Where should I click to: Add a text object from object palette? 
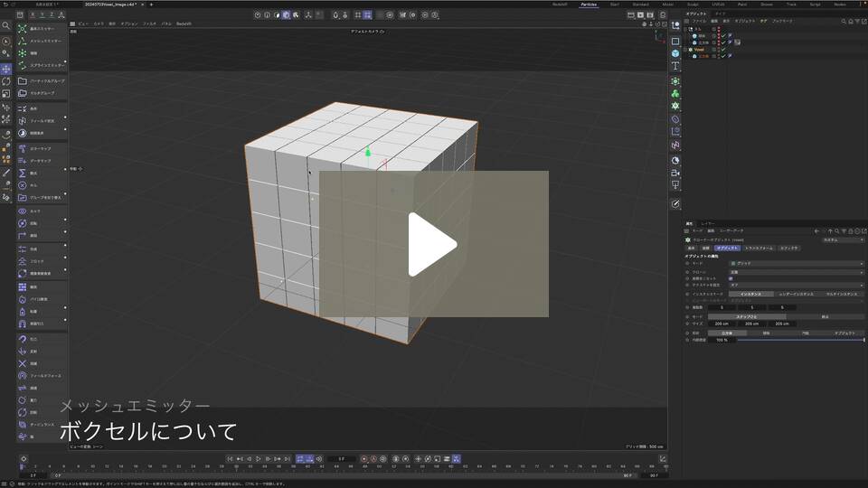(x=675, y=66)
